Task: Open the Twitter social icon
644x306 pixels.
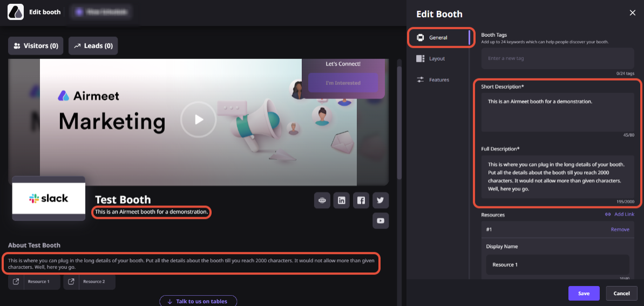Action: 381,200
